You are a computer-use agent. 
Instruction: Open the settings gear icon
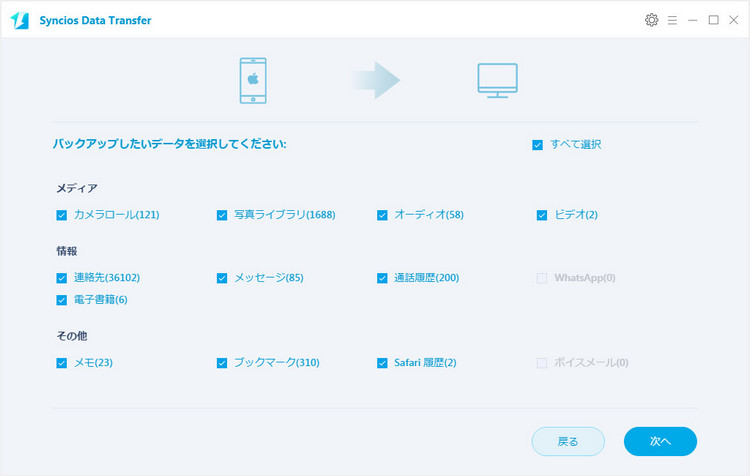click(x=651, y=20)
